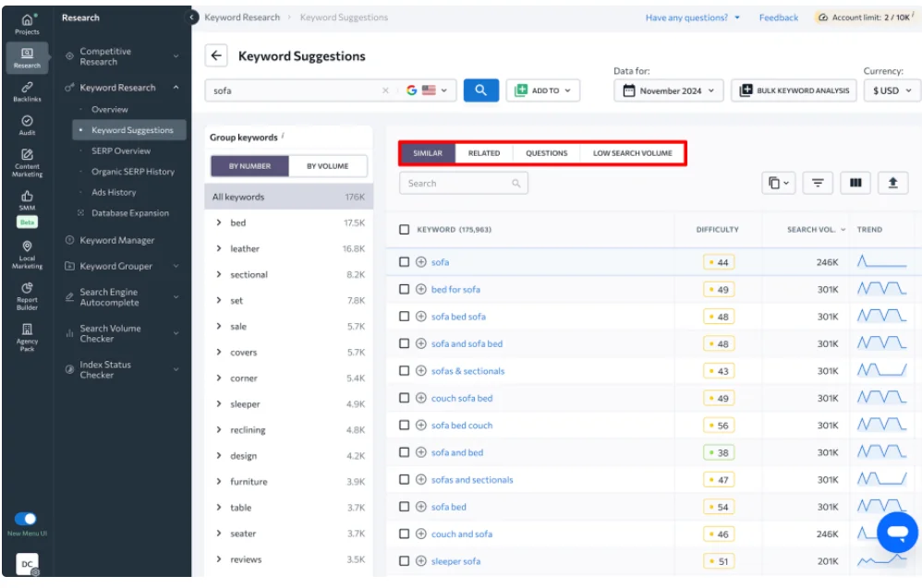Open Keyword Manager in sidebar
Viewport: 922px width, 588px height.
coord(117,240)
